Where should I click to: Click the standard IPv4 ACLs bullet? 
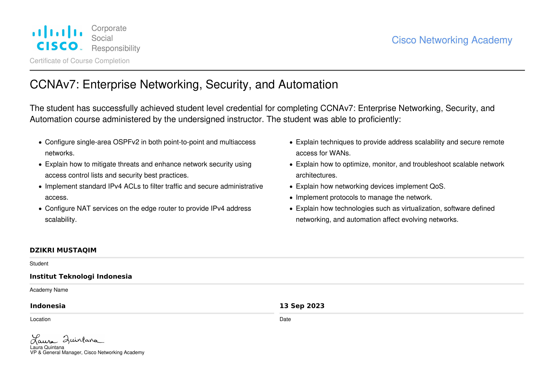[x=154, y=187]
